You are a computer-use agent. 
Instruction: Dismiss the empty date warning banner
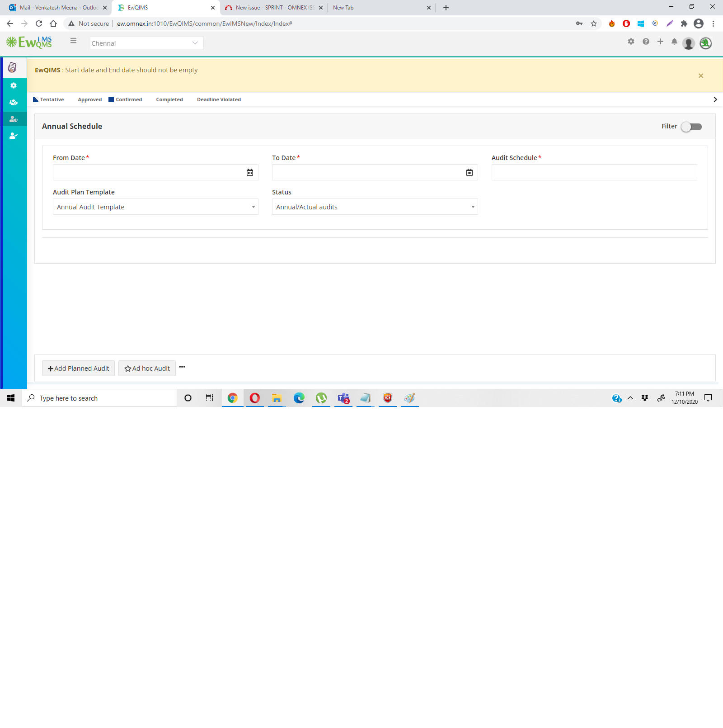(701, 76)
